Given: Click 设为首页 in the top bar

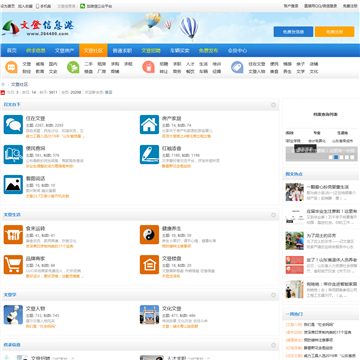Looking at the screenshot, I should (8, 6).
